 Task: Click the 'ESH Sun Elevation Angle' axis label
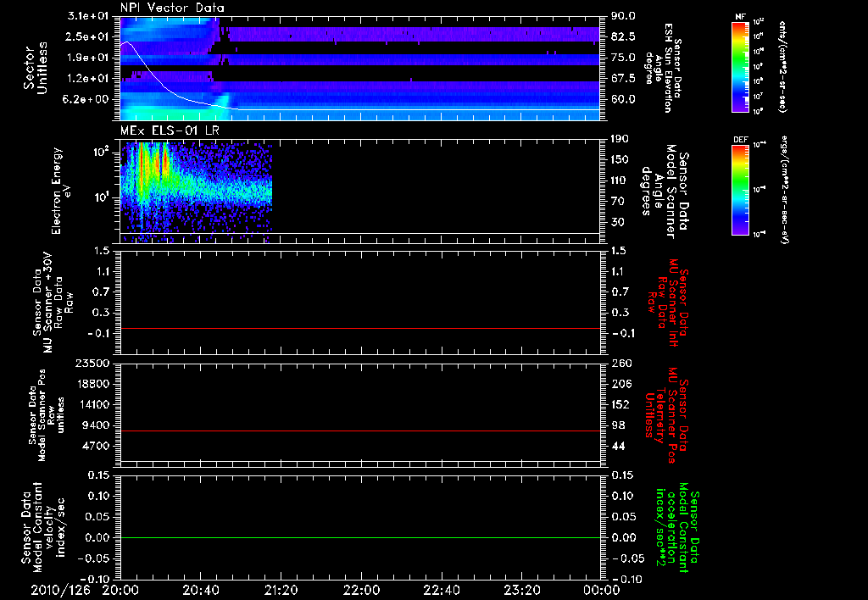(662, 68)
